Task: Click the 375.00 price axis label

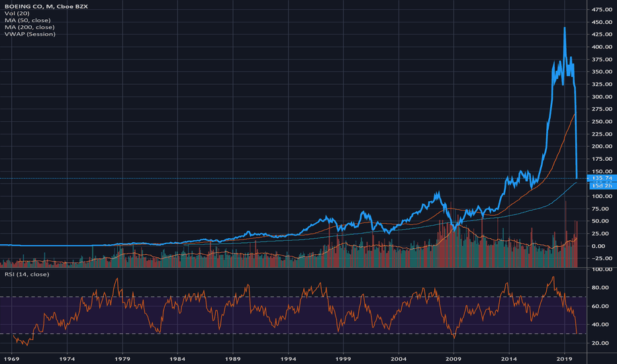Action: pyautogui.click(x=602, y=60)
